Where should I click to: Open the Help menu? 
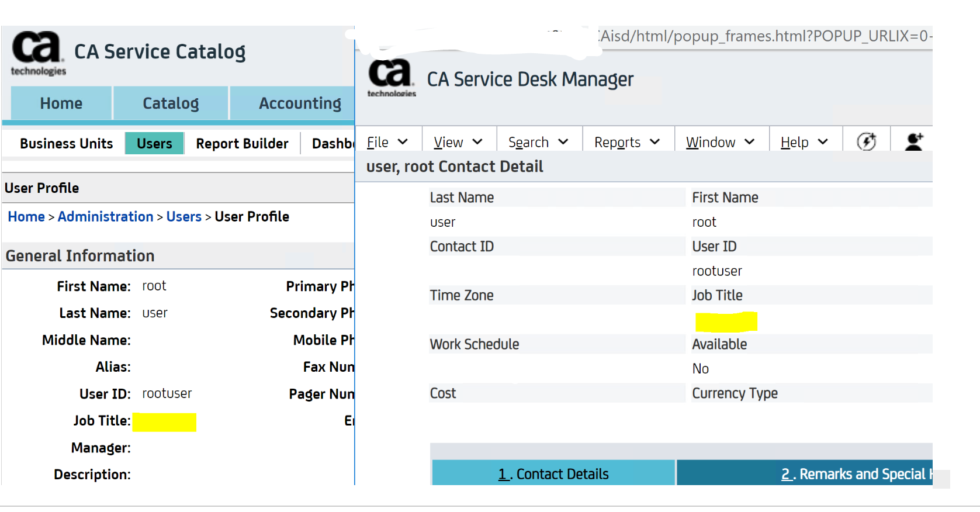pos(804,142)
